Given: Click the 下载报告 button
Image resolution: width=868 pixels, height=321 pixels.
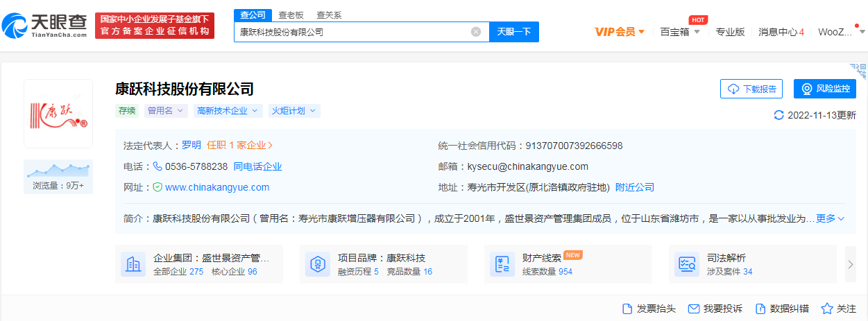Looking at the screenshot, I should (x=751, y=89).
